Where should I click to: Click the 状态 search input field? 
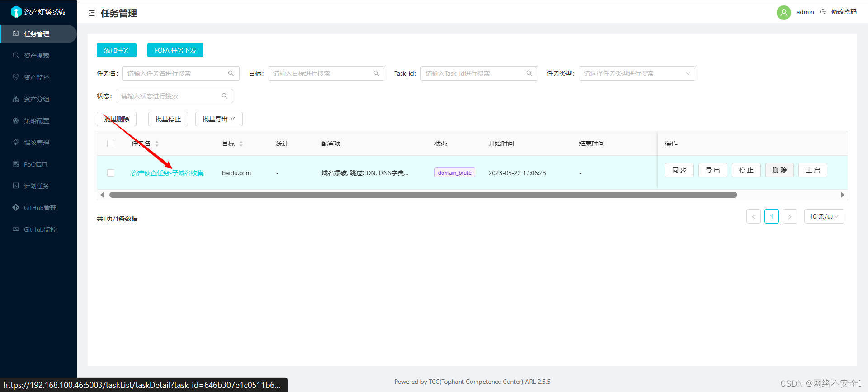click(175, 96)
